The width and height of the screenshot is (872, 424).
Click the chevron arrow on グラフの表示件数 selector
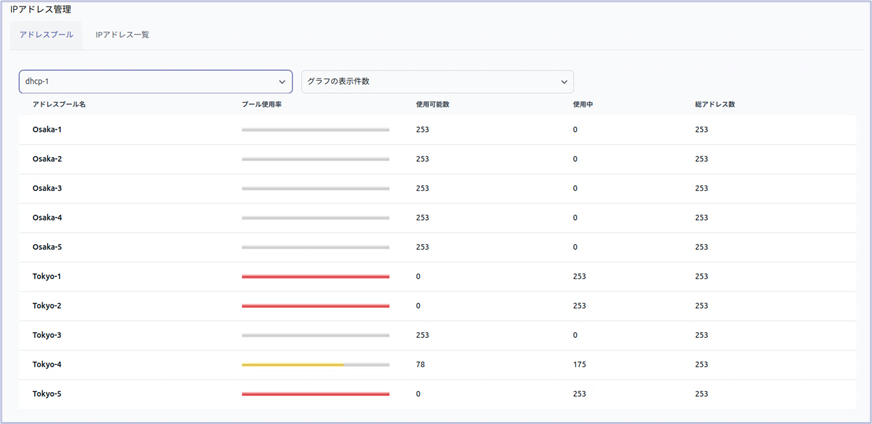[564, 82]
